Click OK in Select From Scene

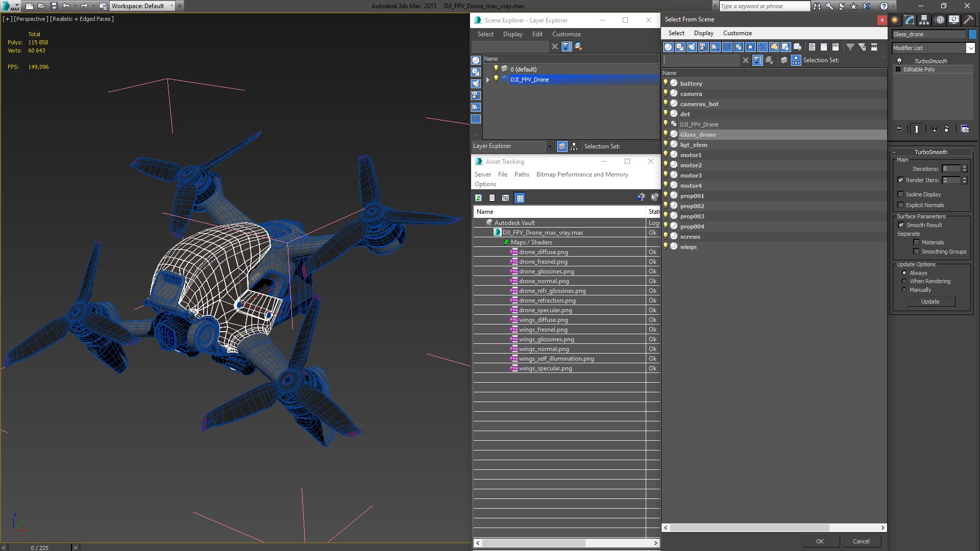820,541
